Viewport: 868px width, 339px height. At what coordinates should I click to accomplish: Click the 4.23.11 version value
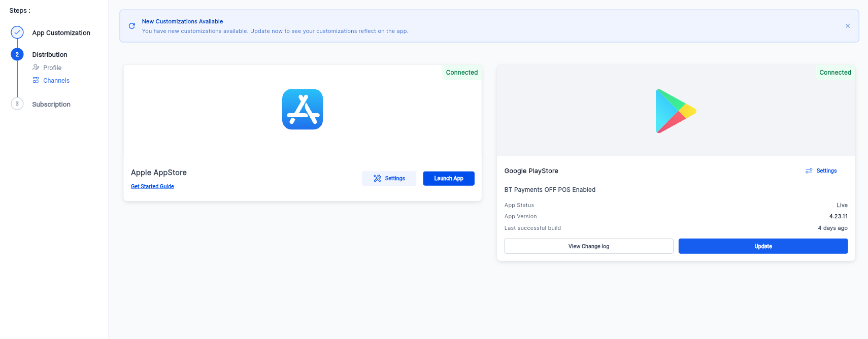pyautogui.click(x=839, y=216)
